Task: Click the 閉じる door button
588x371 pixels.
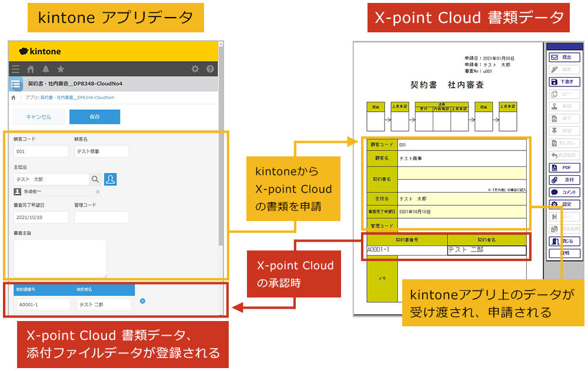Action: [x=564, y=241]
